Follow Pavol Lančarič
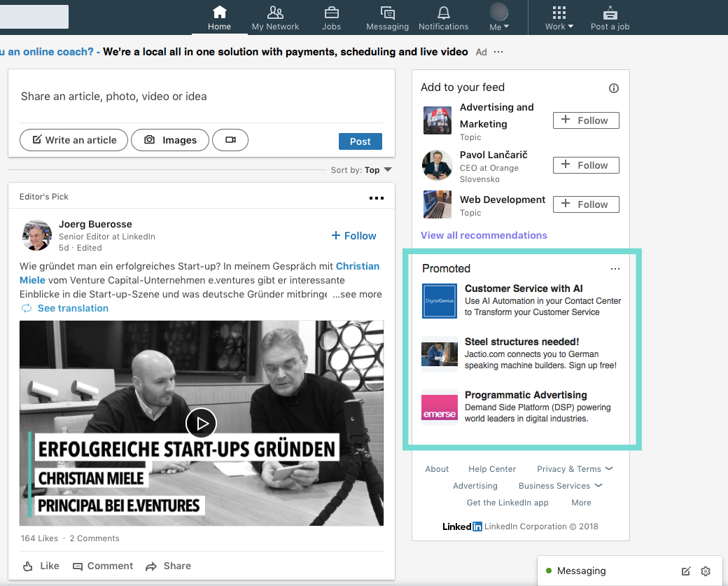The height and width of the screenshot is (586, 728). coord(586,165)
